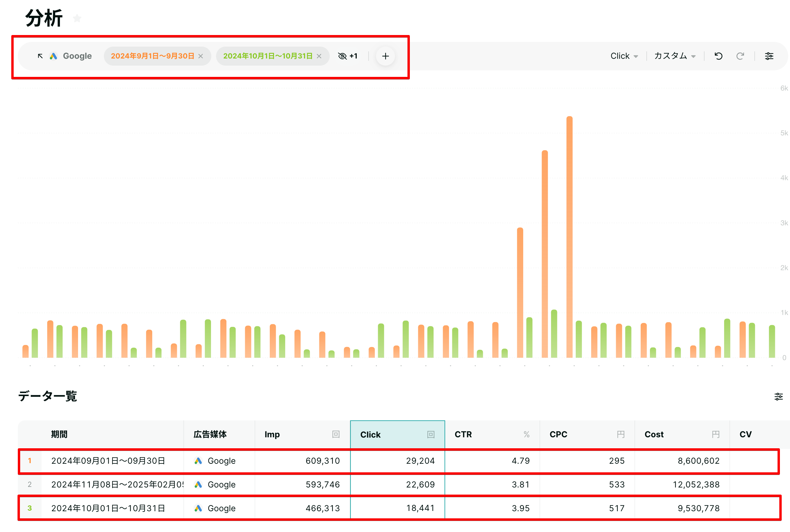Open the Click metric dropdown
790x532 pixels.
[624, 56]
